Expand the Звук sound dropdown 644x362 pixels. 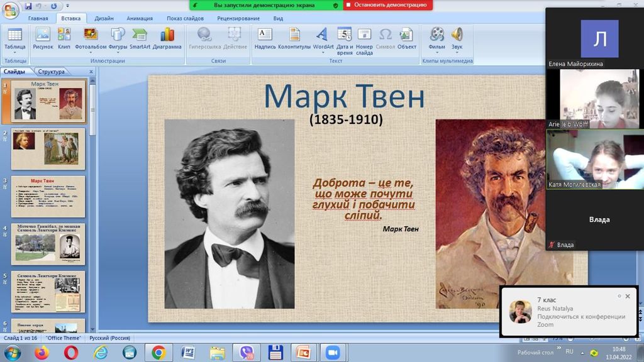point(457,53)
